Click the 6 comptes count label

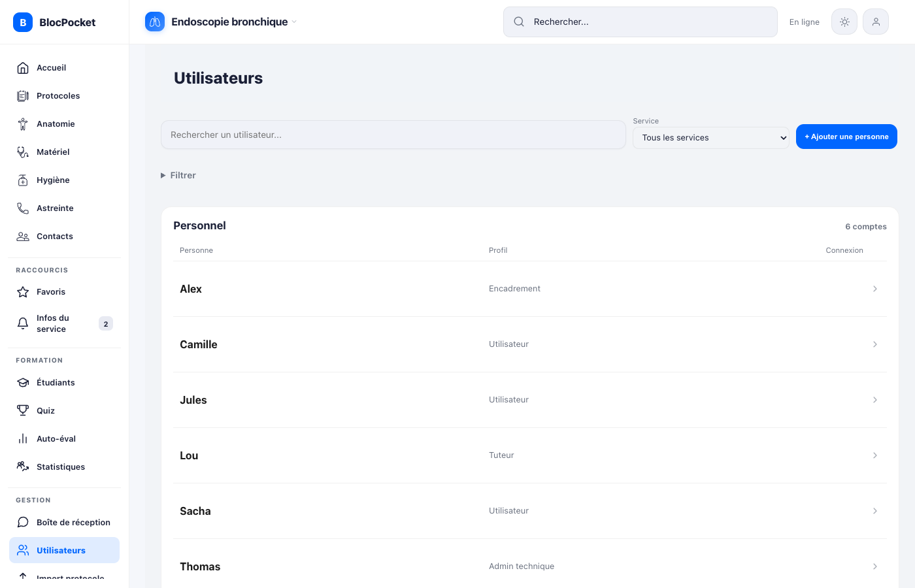point(866,227)
